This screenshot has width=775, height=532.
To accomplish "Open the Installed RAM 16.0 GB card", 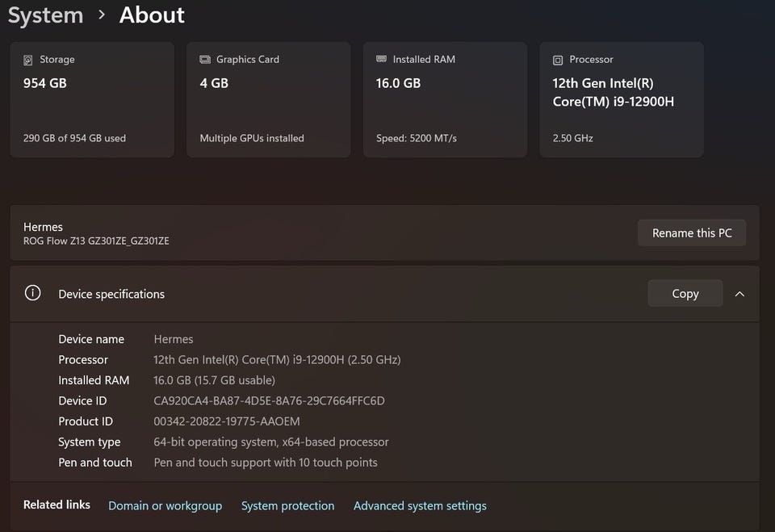I will [445, 99].
